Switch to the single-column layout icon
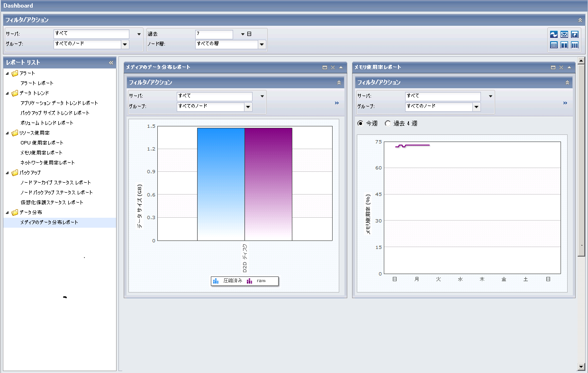The height and width of the screenshot is (373, 588). (x=553, y=45)
